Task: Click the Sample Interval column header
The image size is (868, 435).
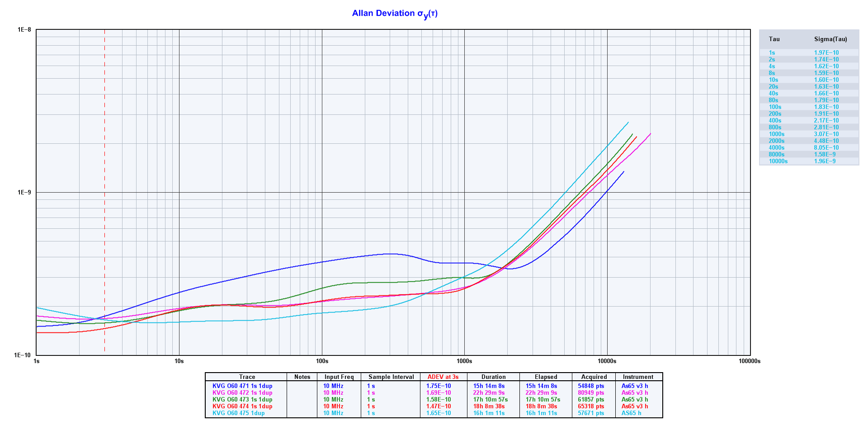Action: pyautogui.click(x=391, y=377)
